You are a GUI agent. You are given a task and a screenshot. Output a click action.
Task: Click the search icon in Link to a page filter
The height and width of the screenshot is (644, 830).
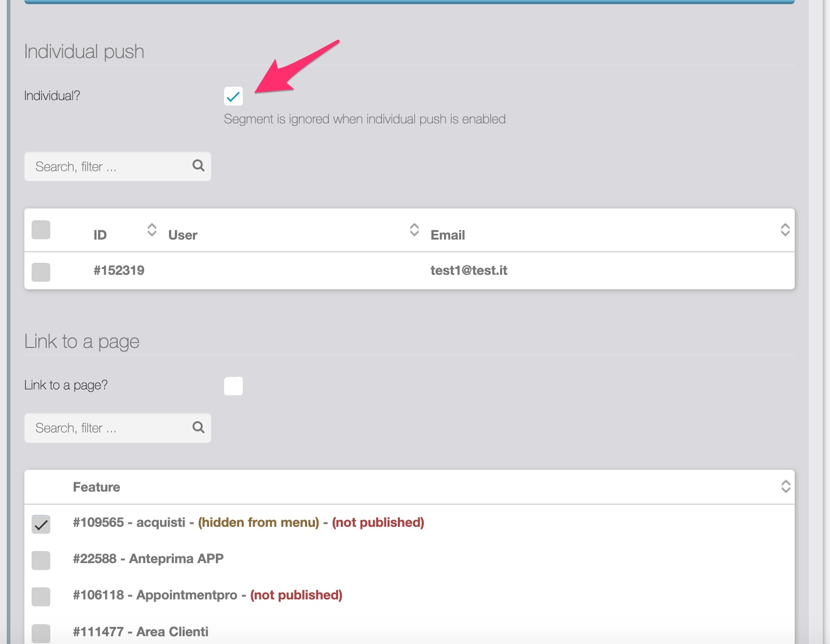click(x=198, y=427)
